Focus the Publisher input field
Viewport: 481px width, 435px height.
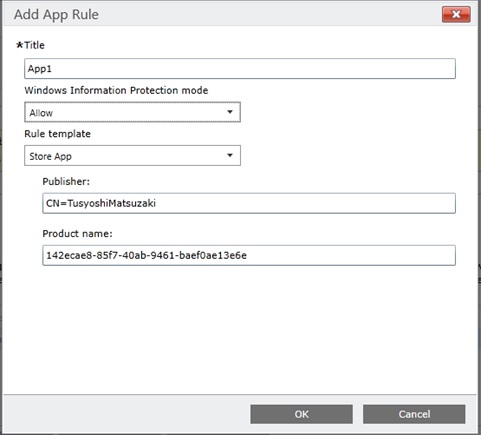(x=249, y=203)
